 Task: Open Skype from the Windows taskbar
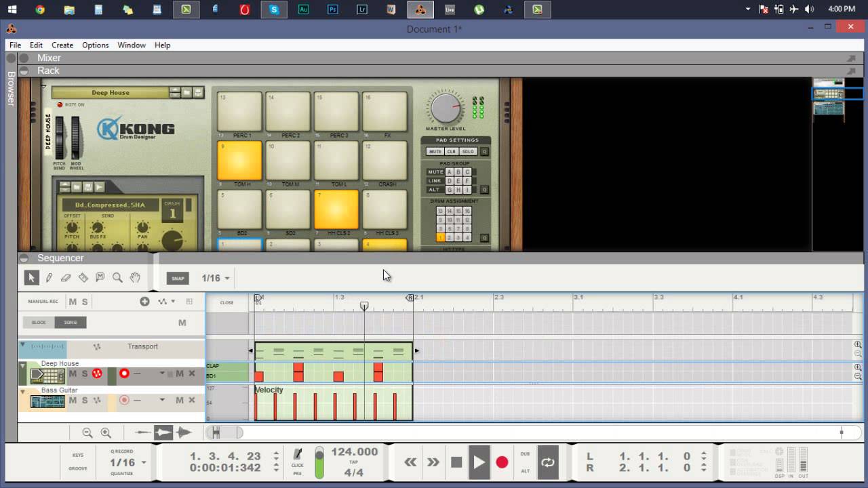[x=274, y=9]
